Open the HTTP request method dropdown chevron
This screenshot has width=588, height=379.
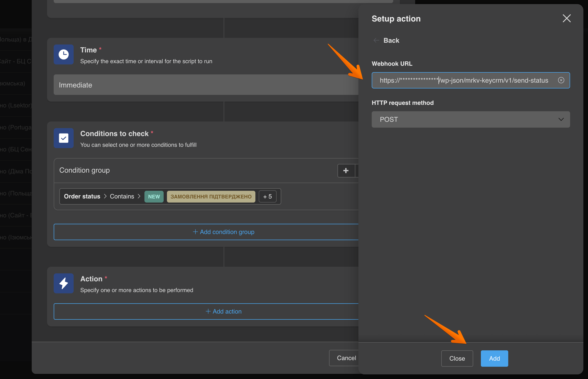[x=561, y=119]
